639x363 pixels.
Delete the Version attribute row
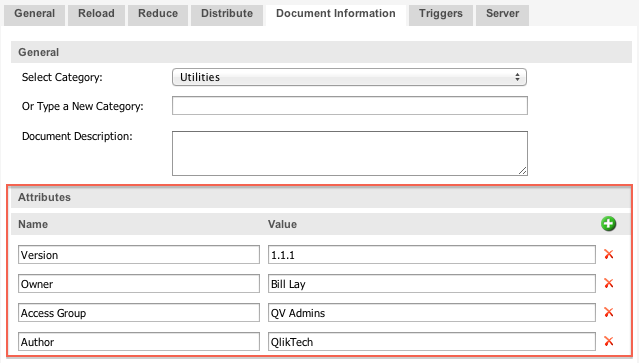[x=608, y=254]
